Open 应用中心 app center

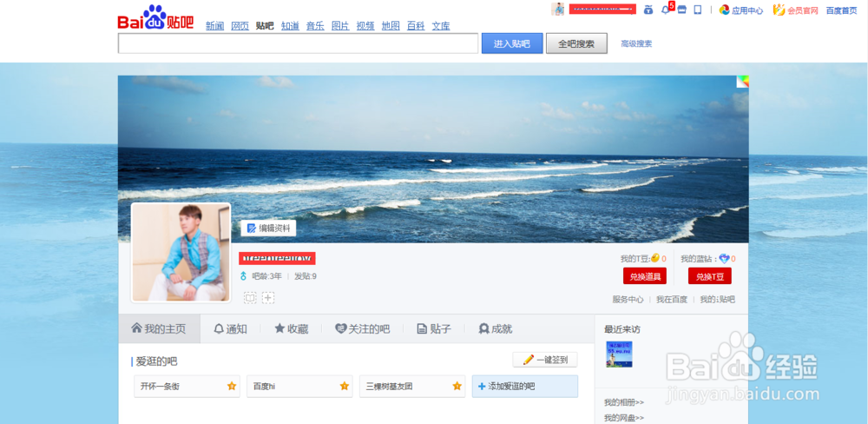[x=741, y=10]
